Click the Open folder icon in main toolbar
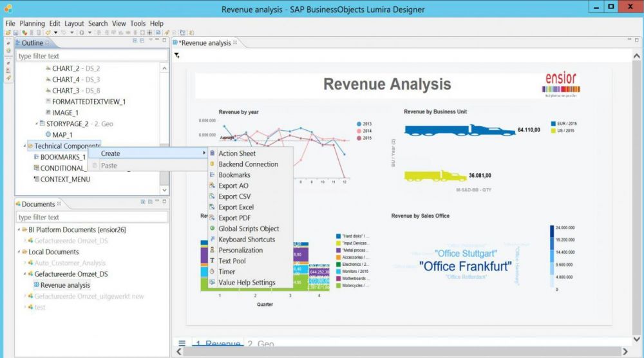The width and height of the screenshot is (644, 358). click(8, 32)
